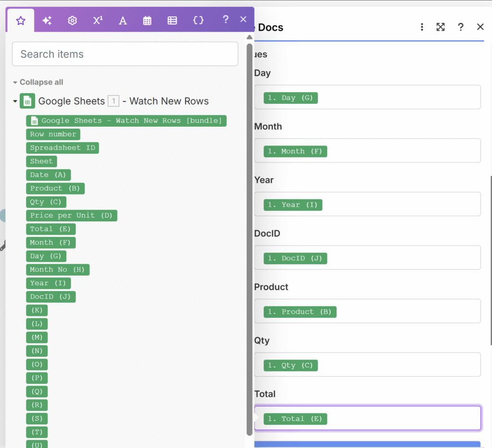Open the starred favorites tab
This screenshot has width=492, height=448.
coord(20,21)
